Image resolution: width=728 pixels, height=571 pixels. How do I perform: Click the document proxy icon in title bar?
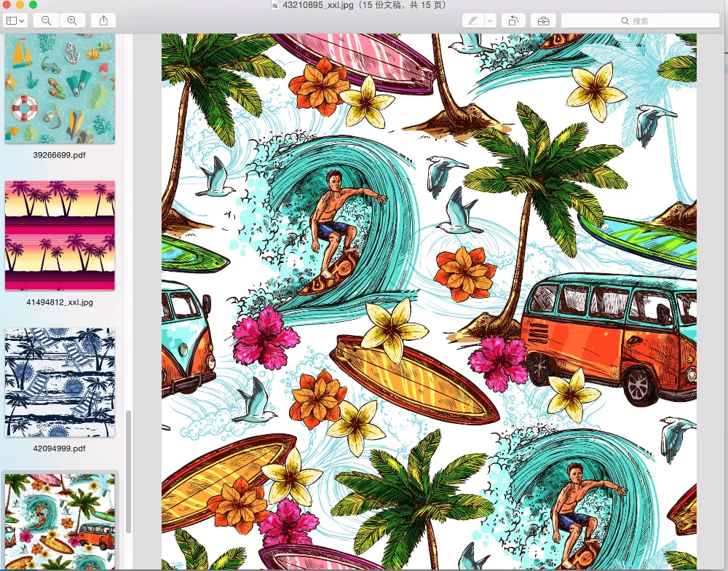tap(274, 5)
